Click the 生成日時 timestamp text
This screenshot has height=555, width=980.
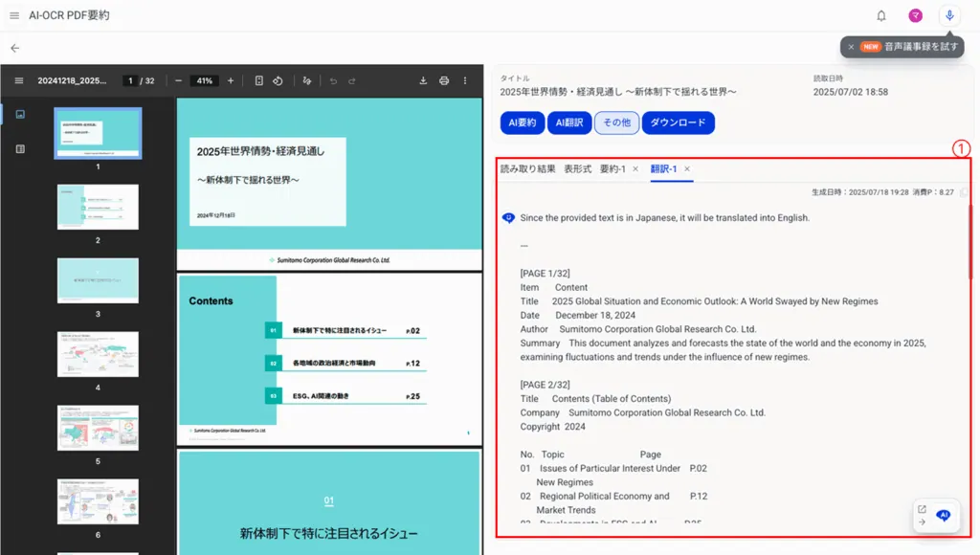pyautogui.click(x=860, y=192)
